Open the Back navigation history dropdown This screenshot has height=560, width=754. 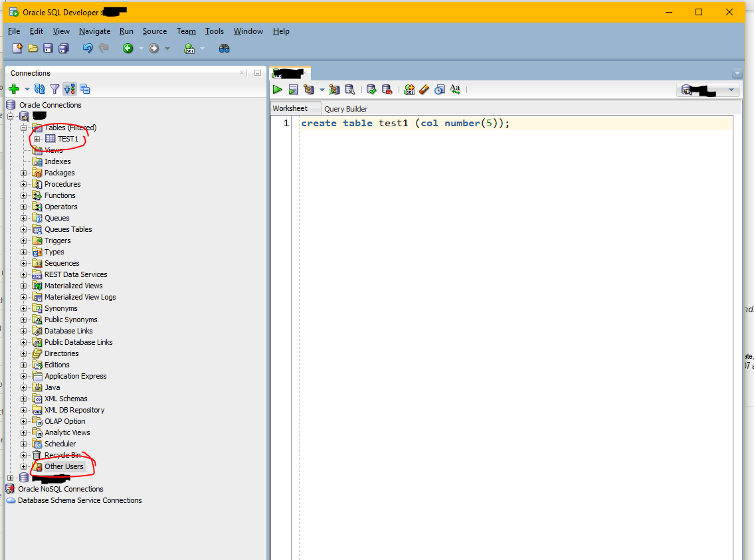coord(141,48)
